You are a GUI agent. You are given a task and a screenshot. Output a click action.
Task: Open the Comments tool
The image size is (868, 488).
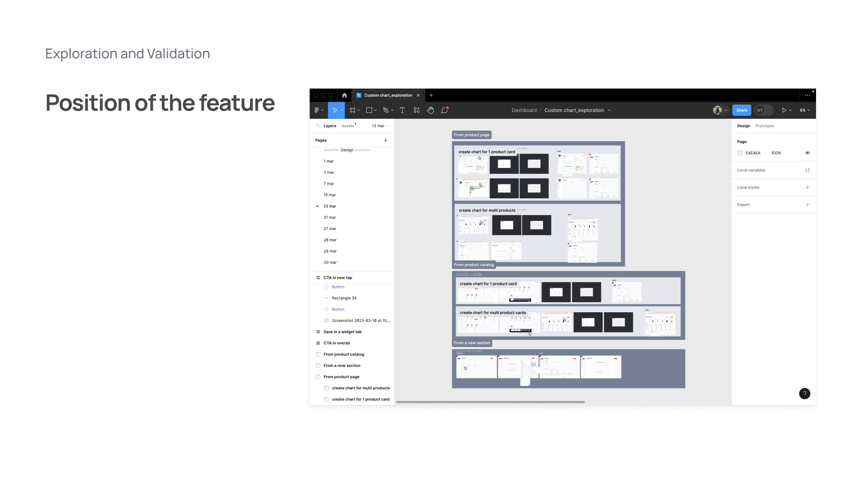tap(444, 110)
